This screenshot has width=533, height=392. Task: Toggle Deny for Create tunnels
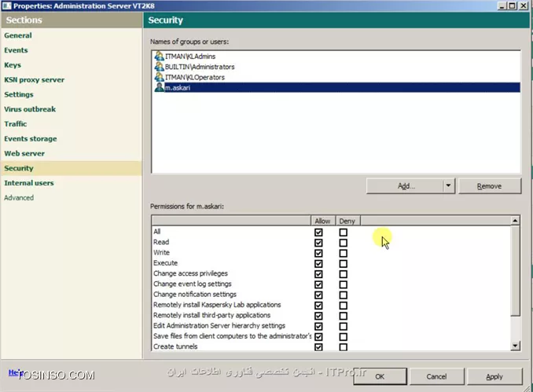(x=344, y=347)
